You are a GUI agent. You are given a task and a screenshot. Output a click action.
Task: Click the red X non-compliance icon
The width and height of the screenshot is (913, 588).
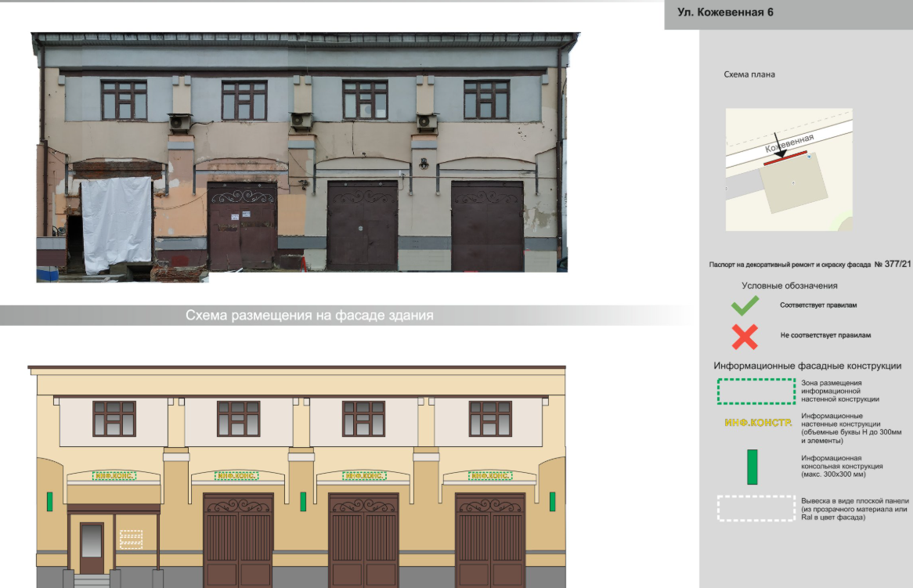[x=744, y=337]
